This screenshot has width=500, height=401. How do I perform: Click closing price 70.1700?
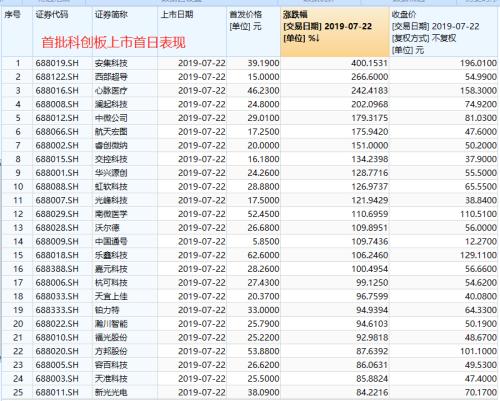click(481, 392)
